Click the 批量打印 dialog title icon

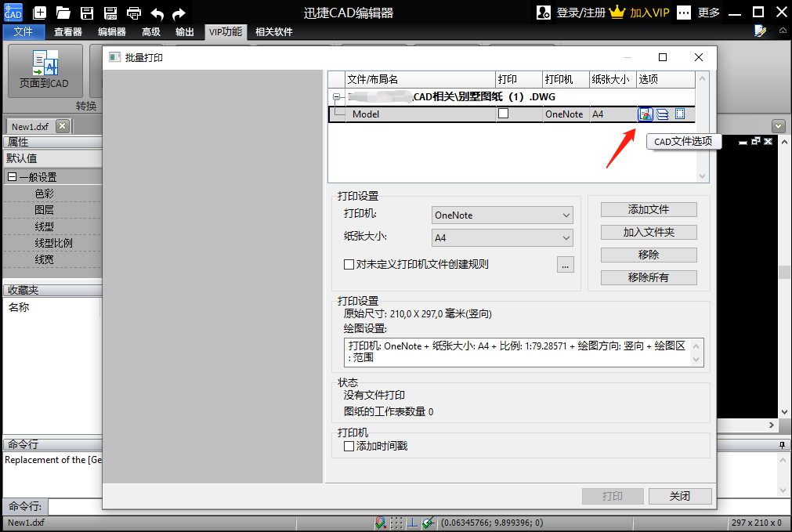(114, 58)
